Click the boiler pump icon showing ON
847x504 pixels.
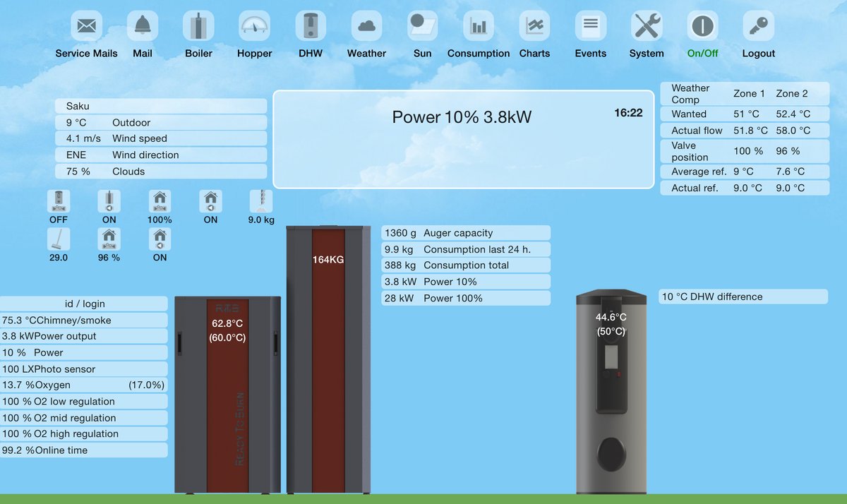pyautogui.click(x=109, y=201)
